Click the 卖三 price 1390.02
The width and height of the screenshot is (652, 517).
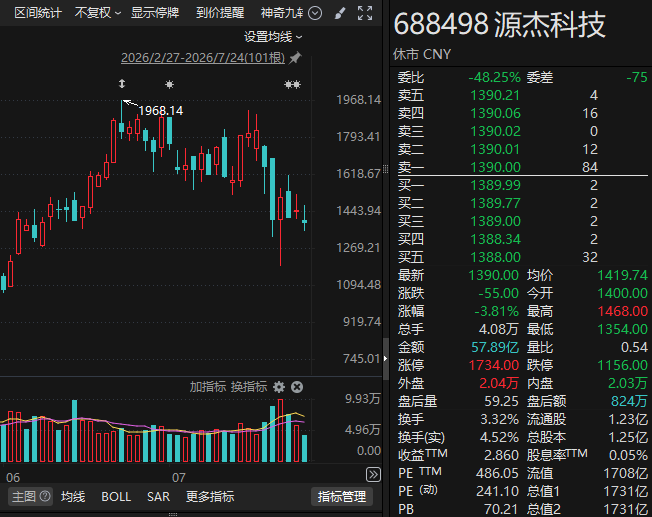click(495, 131)
